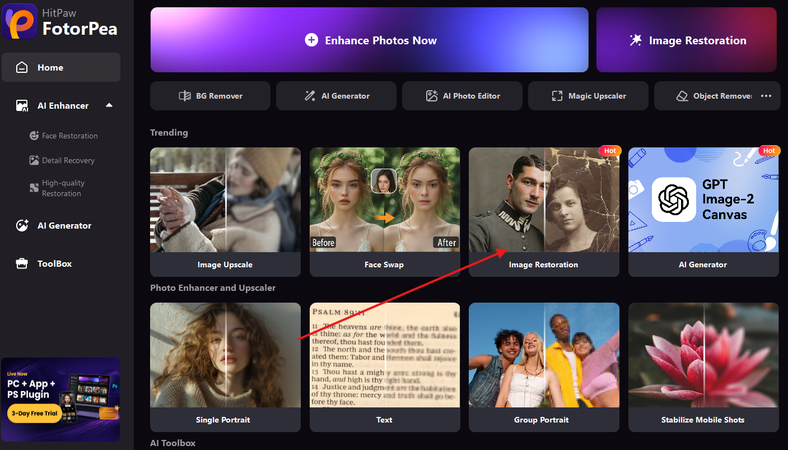Select High-quality Restoration in sidebar
The height and width of the screenshot is (450, 788).
click(x=57, y=188)
